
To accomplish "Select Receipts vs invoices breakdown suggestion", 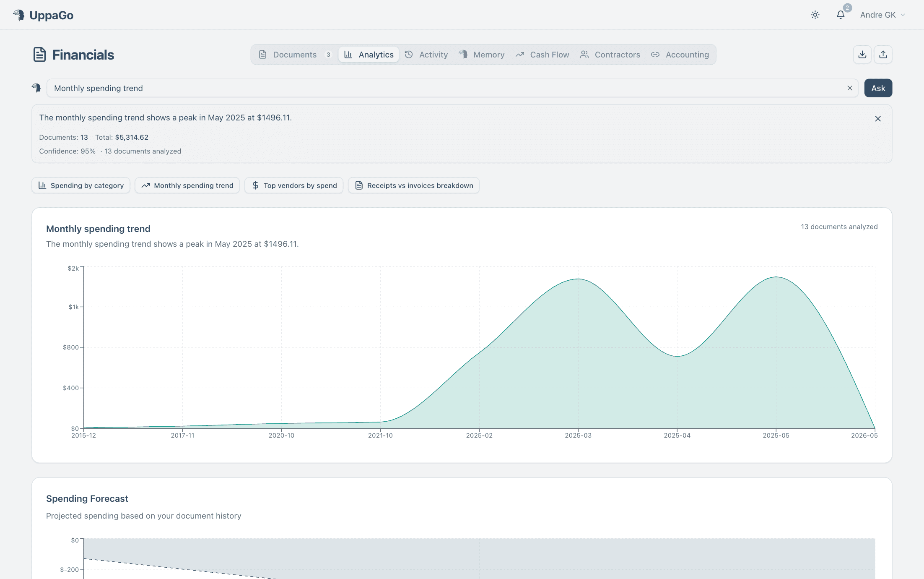I will coord(414,185).
